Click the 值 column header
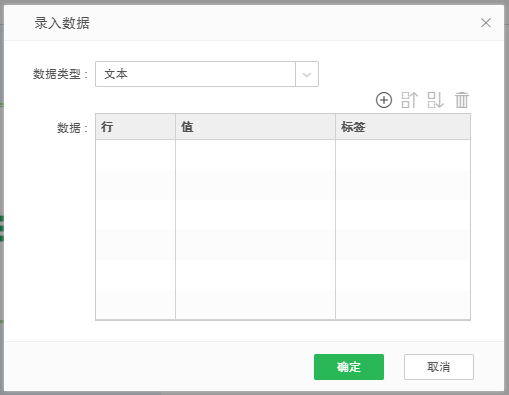This screenshot has width=509, height=395. [255, 127]
